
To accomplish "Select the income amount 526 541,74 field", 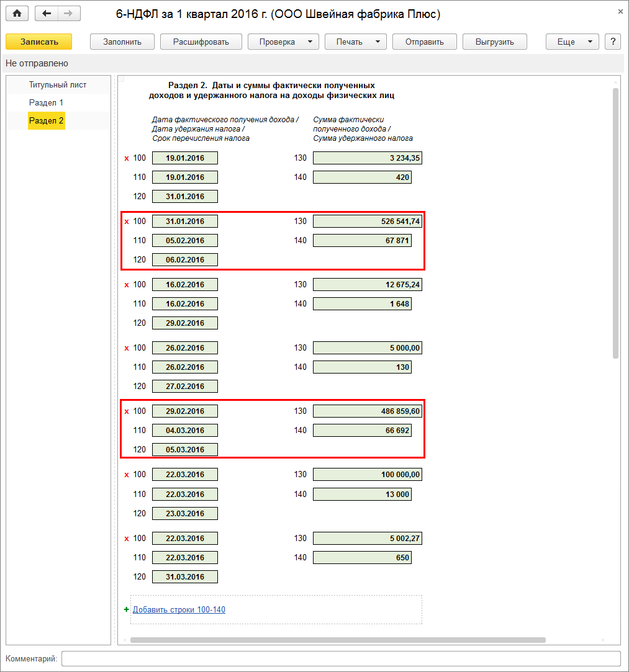I will (368, 221).
